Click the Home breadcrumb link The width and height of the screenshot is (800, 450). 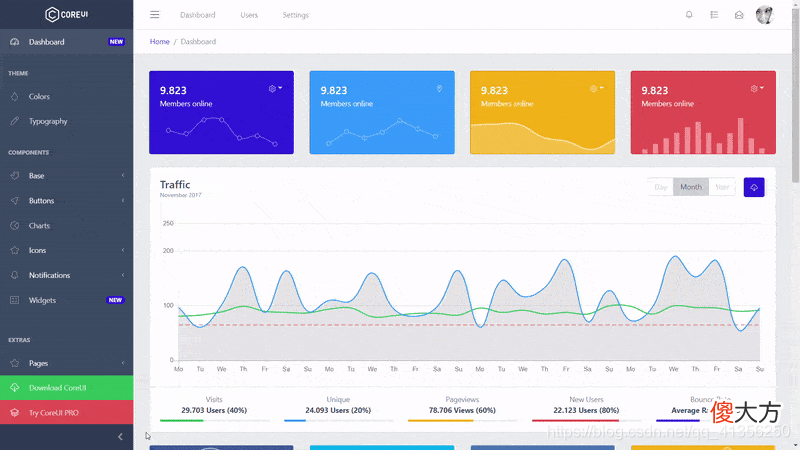coord(159,41)
